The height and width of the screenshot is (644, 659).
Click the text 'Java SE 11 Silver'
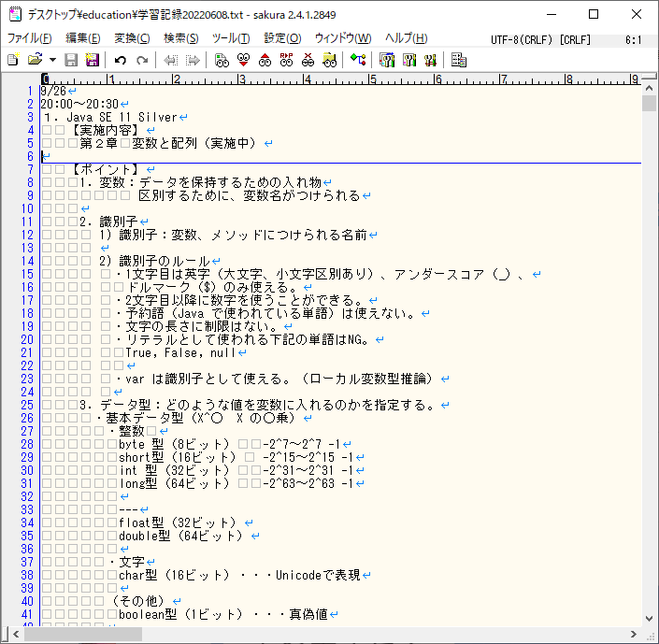pyautogui.click(x=122, y=117)
